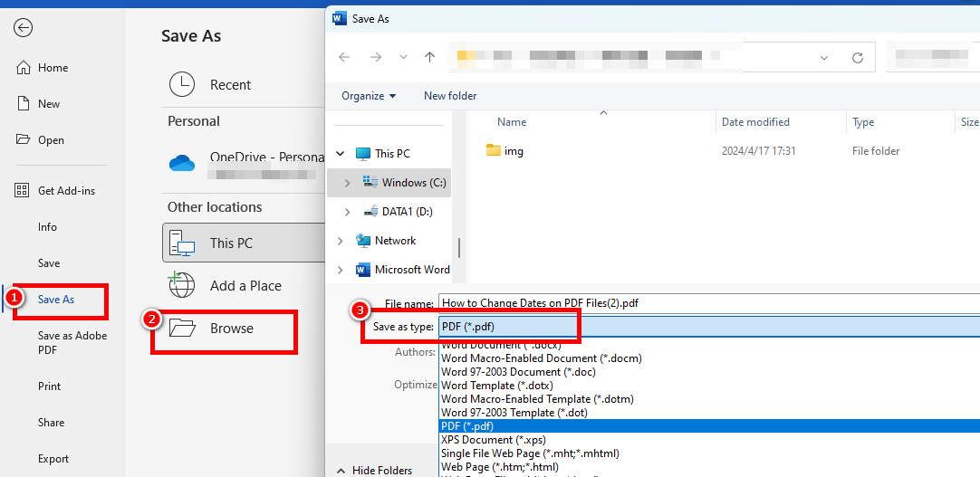980x477 pixels.
Task: Open the Save as type combo box
Action: [x=709, y=326]
